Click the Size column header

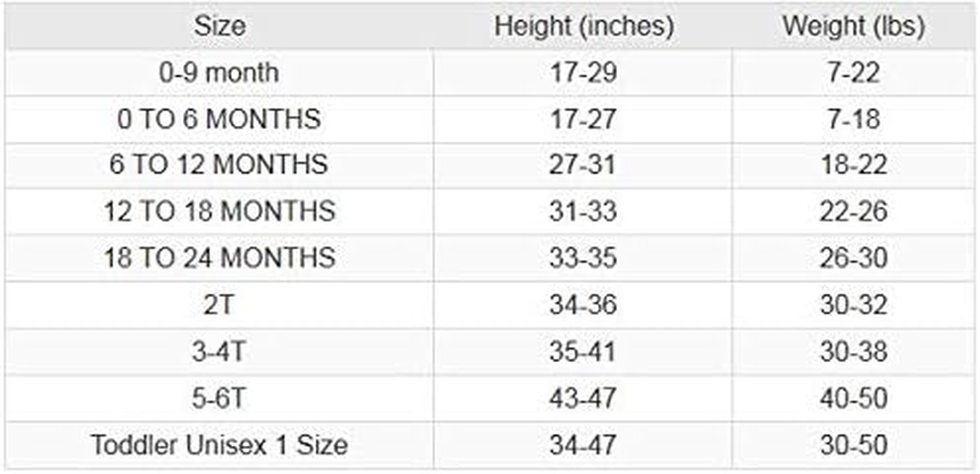point(219,26)
